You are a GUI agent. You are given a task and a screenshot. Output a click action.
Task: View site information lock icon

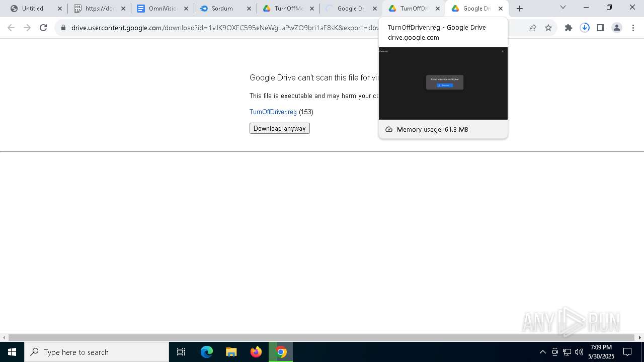[x=63, y=28]
